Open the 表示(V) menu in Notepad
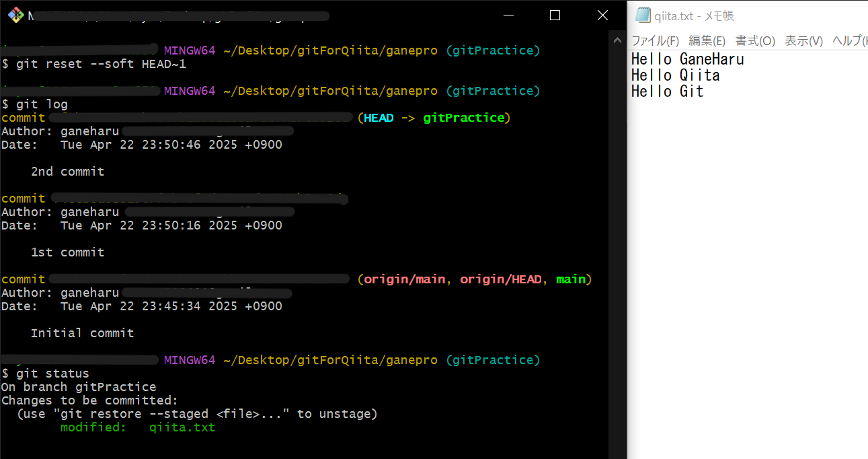Viewport: 868px width, 459px height. tap(803, 41)
